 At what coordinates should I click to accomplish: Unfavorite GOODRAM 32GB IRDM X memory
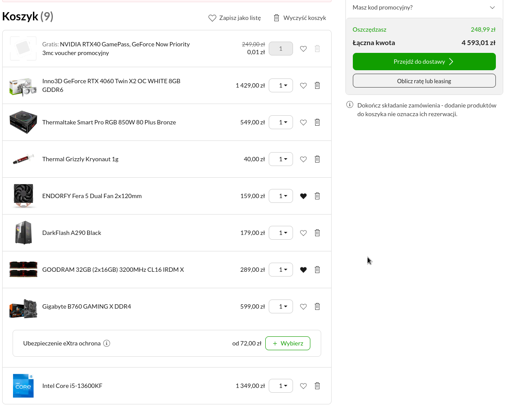[x=303, y=270]
